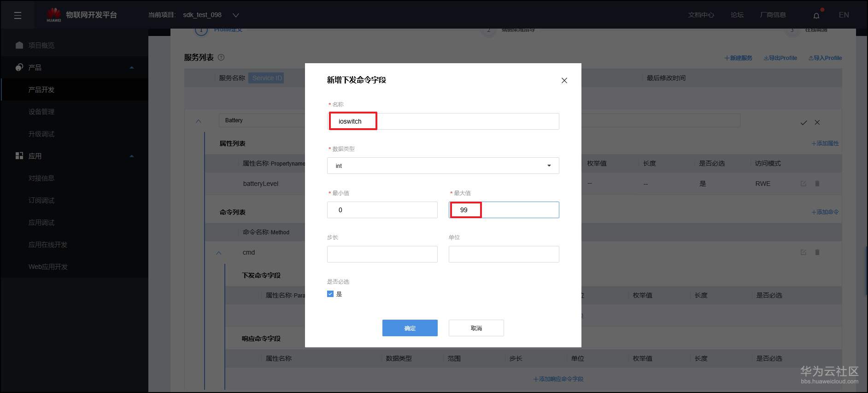Image resolution: width=868 pixels, height=393 pixels.
Task: Cancel Battery service edit X icon
Action: tap(817, 122)
